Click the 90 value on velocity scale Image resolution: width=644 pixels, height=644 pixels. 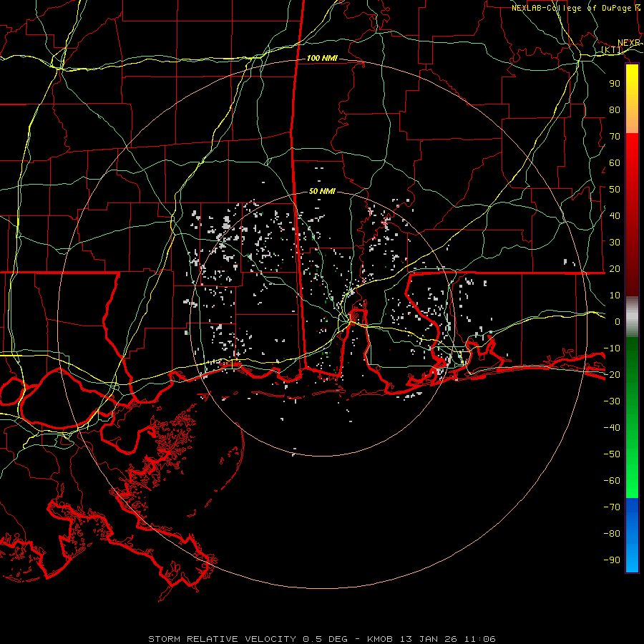coord(615,84)
